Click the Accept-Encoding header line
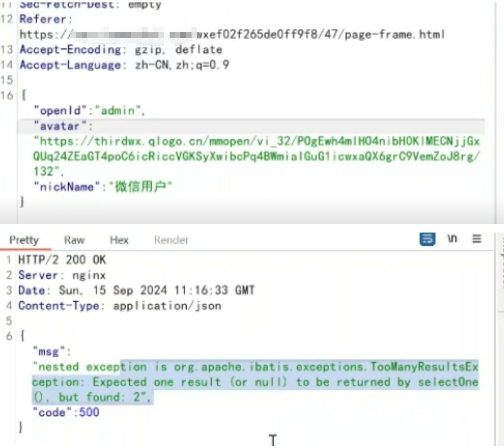The height and width of the screenshot is (448, 504). (x=120, y=50)
